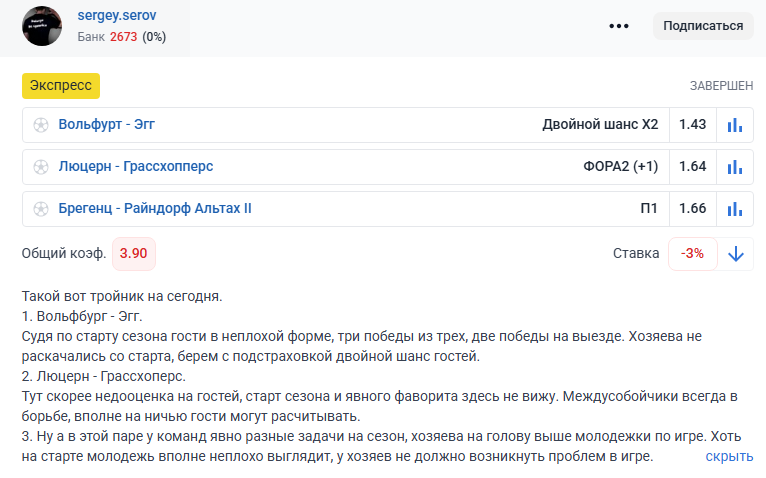This screenshot has width=766, height=478.
Task: Click the Подписаться subscribe button
Action: (703, 26)
